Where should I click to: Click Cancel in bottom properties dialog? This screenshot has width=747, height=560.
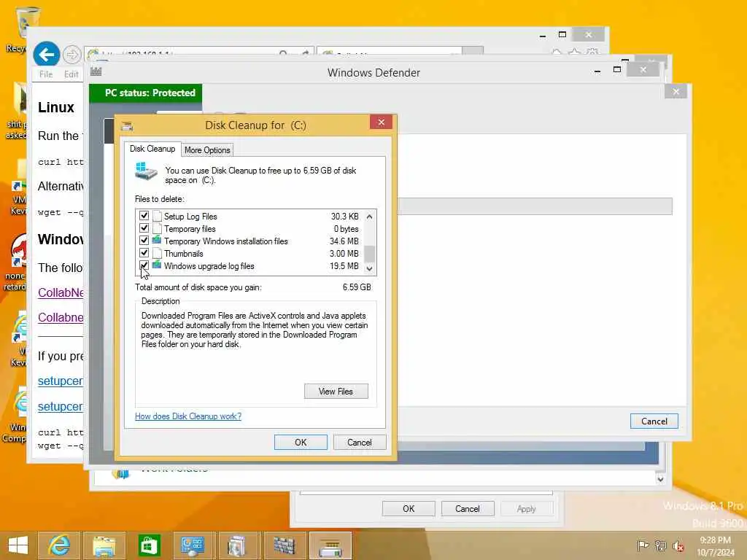coord(468,508)
